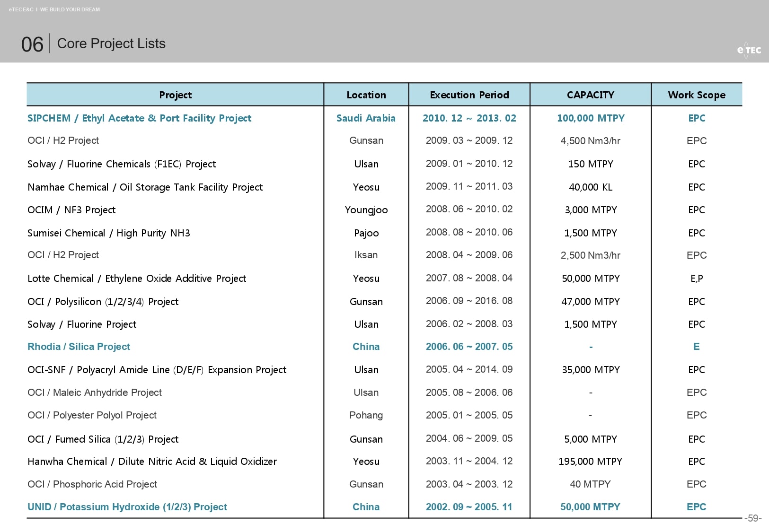
Task: Click 'OCI / Maleic Anhydride Project'
Action: click(95, 392)
